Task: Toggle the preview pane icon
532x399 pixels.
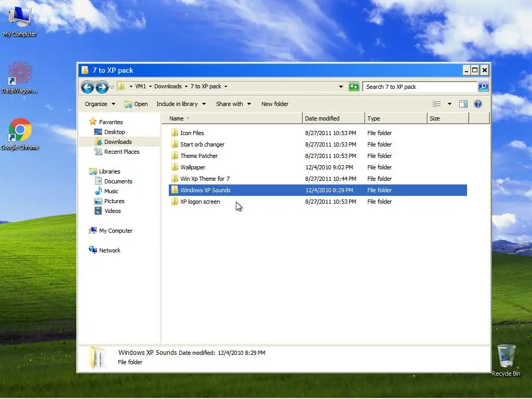Action: (463, 104)
